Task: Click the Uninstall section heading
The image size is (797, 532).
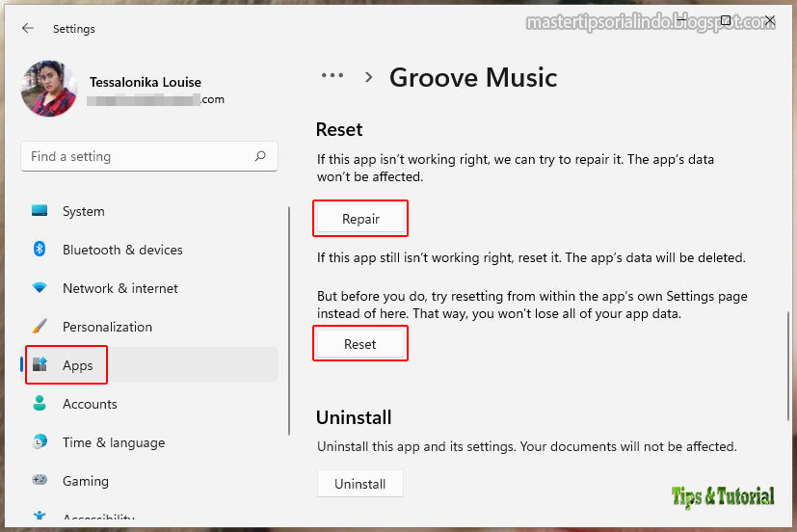Action: click(354, 417)
